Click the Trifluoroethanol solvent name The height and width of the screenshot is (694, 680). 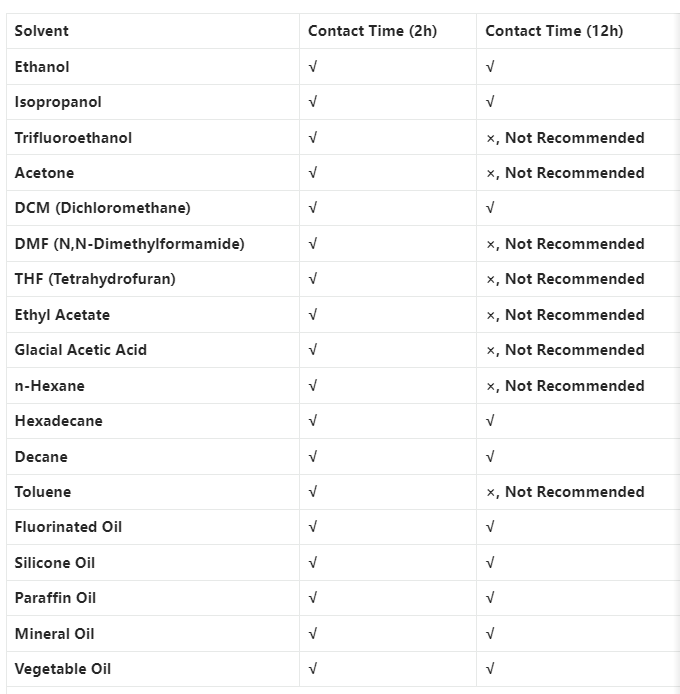coord(73,138)
